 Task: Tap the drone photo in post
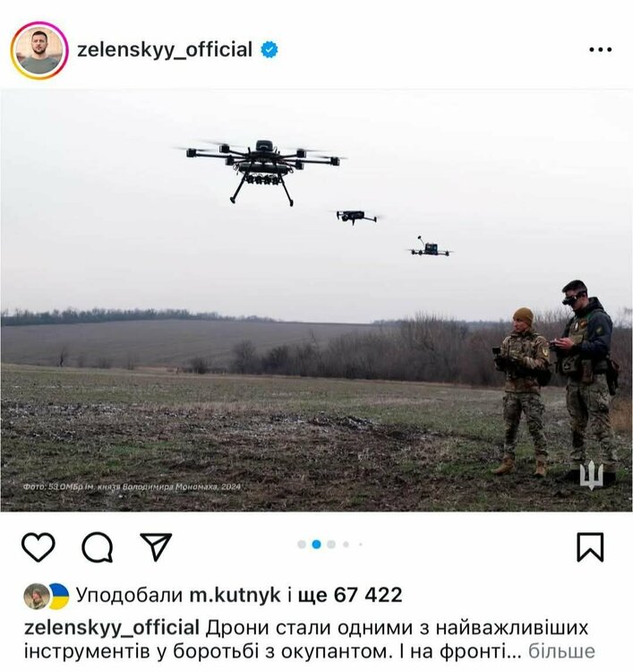point(317,300)
